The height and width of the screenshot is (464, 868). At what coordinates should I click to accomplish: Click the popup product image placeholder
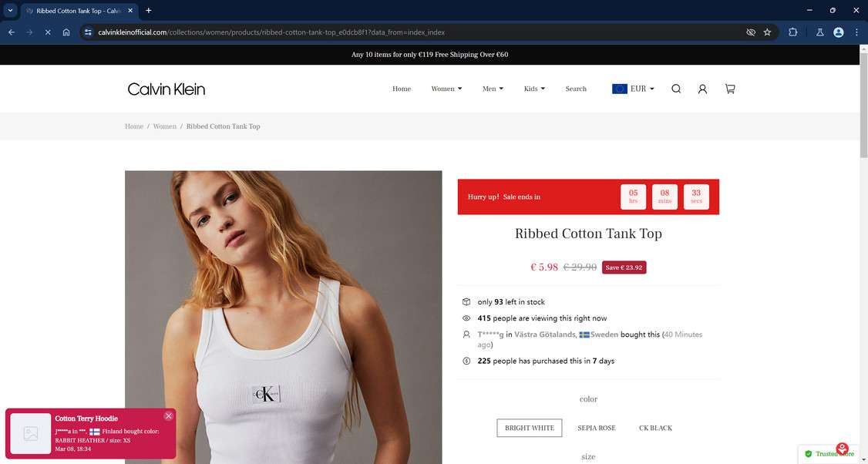point(30,433)
